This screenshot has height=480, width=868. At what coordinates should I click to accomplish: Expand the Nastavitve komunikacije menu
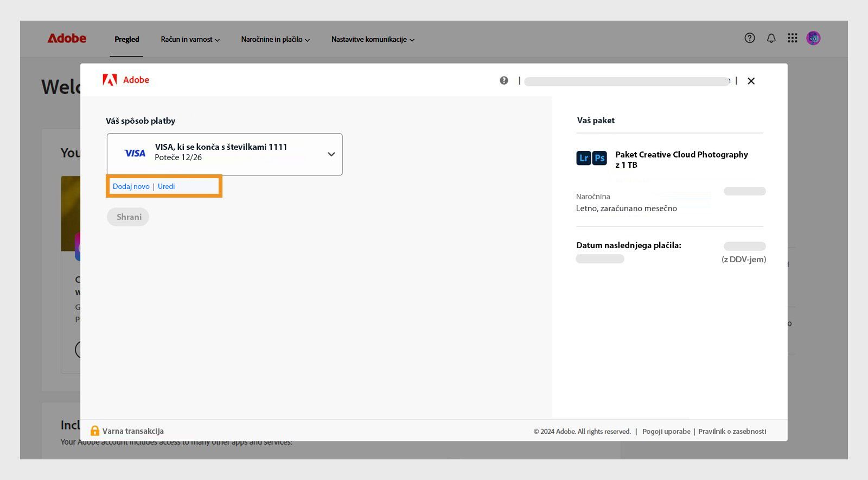click(373, 40)
